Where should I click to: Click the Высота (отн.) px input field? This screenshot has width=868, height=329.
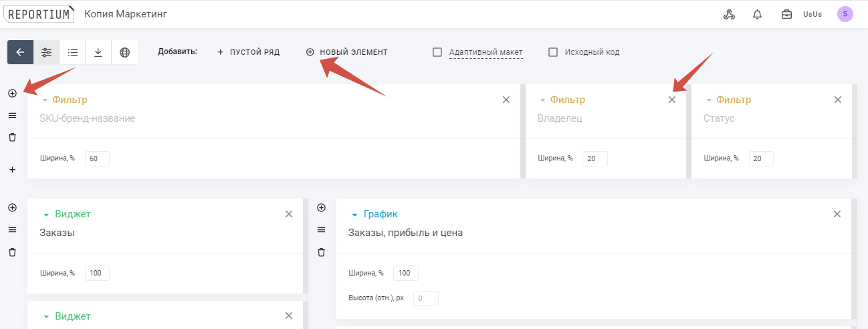click(x=425, y=298)
